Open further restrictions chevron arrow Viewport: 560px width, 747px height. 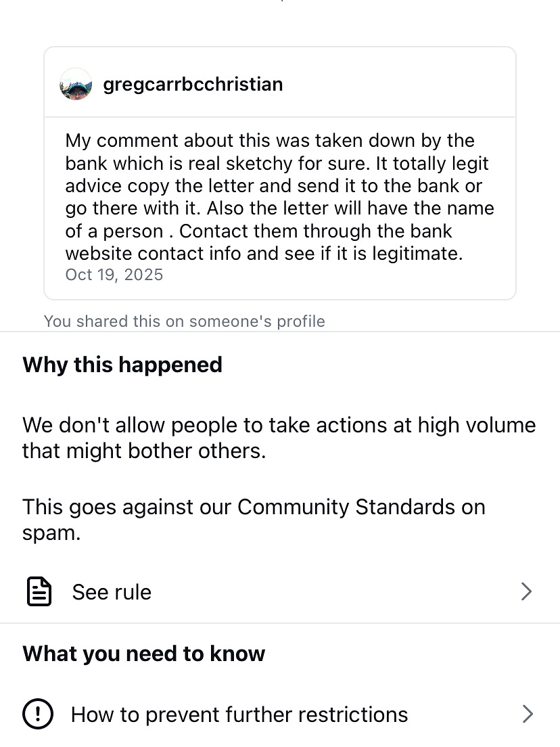tap(526, 714)
